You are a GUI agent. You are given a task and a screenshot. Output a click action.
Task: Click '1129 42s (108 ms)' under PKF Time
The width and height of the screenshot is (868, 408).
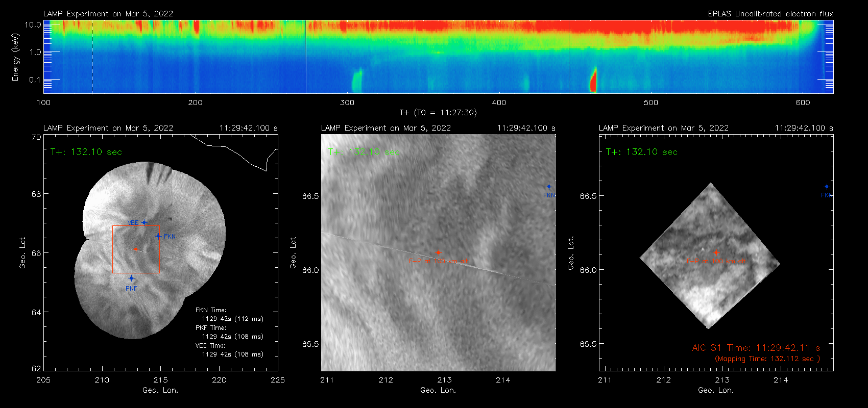[233, 337]
